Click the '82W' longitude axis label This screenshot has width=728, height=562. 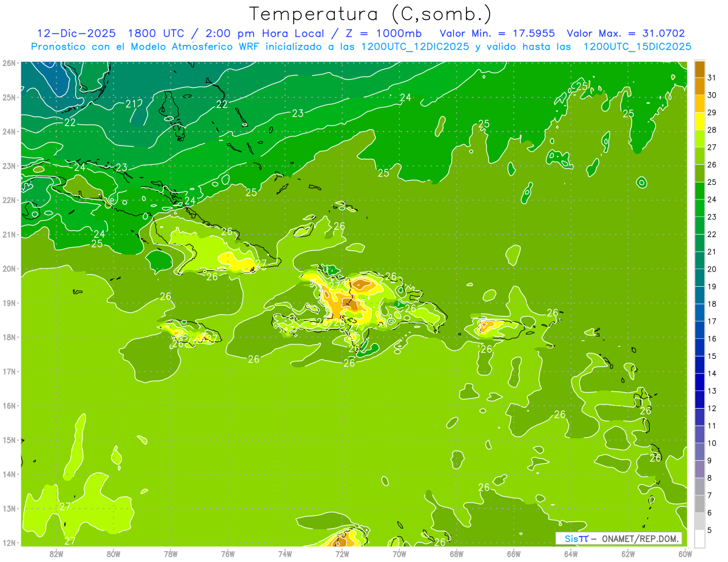tap(56, 554)
